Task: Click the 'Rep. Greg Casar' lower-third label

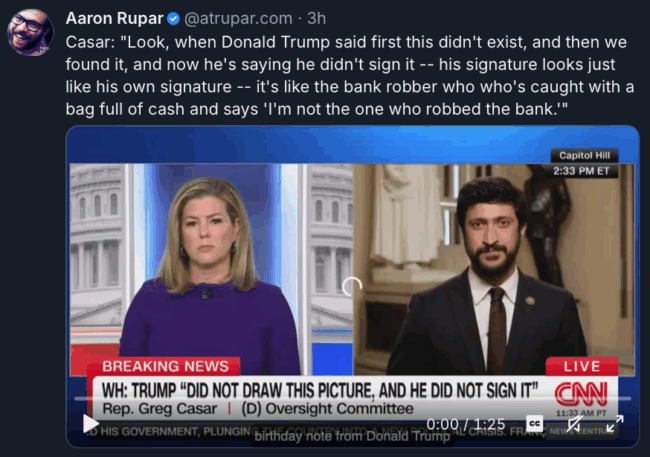Action: click(160, 408)
